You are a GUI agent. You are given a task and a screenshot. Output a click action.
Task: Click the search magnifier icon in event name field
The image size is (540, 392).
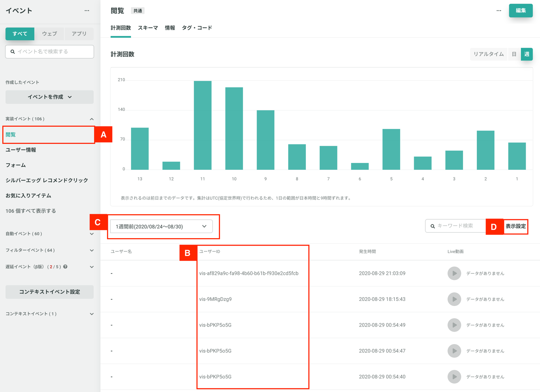pyautogui.click(x=12, y=52)
